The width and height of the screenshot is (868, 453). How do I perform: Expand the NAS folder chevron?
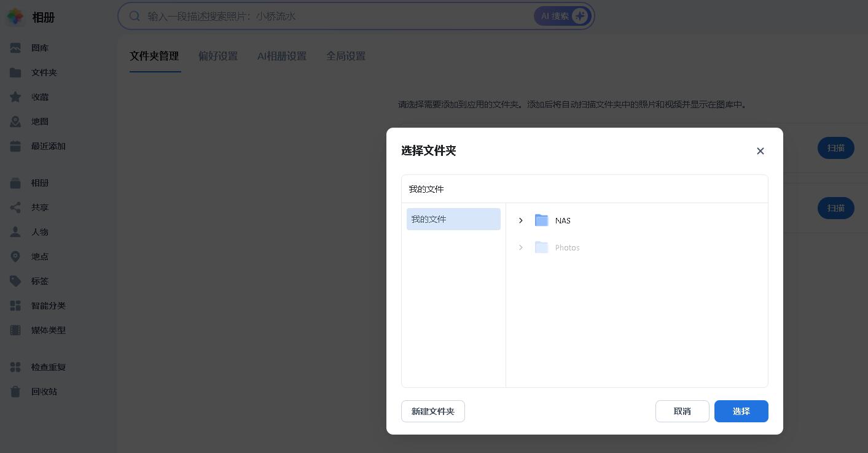click(x=521, y=220)
